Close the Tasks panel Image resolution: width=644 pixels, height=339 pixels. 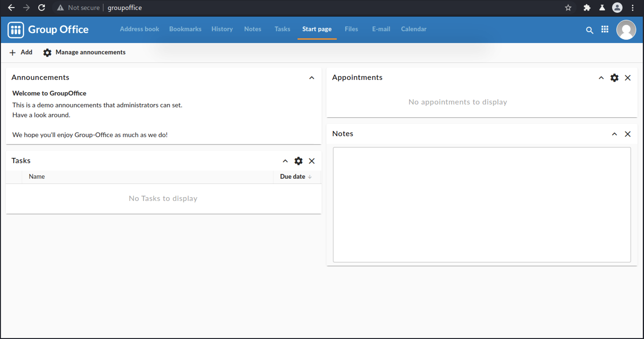[311, 161]
